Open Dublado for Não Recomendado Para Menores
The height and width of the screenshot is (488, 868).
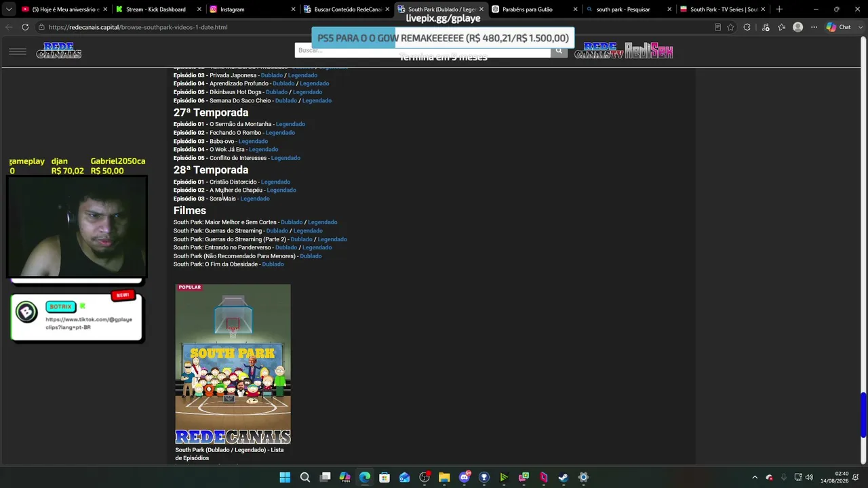[311, 256]
